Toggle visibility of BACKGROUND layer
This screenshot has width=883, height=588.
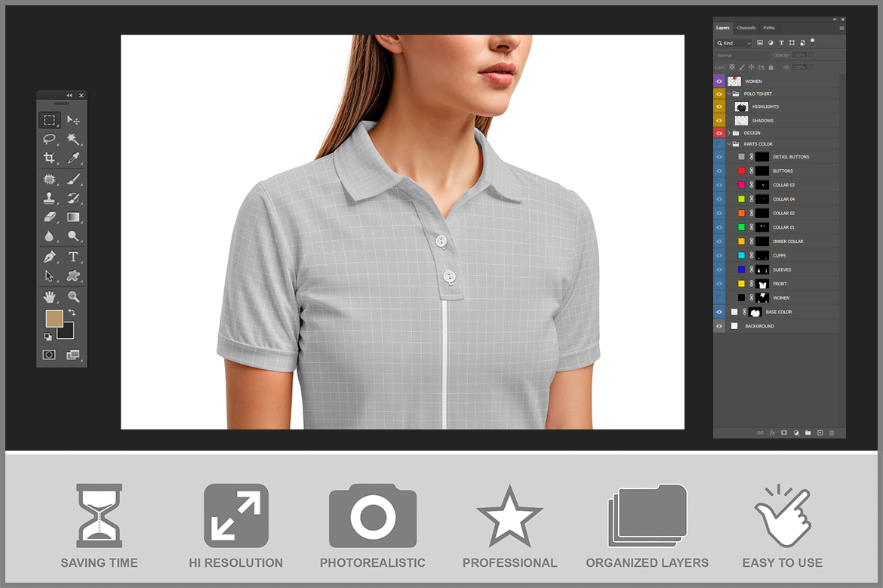click(718, 326)
